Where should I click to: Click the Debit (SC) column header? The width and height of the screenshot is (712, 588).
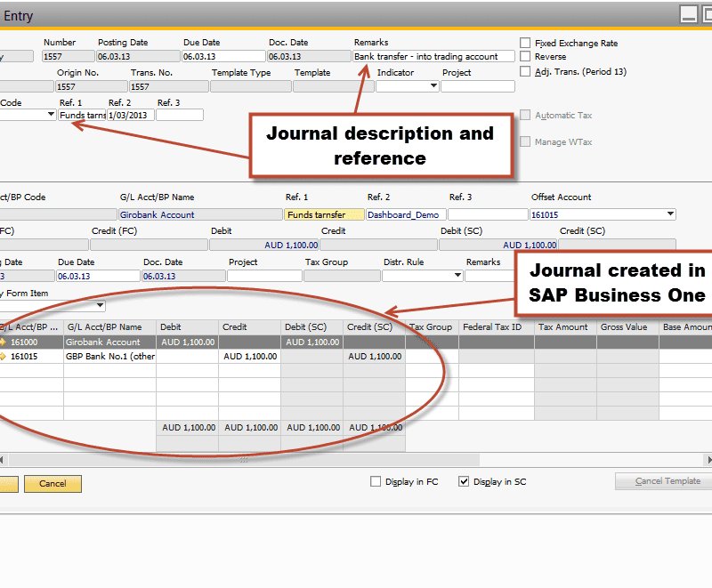pos(312,327)
